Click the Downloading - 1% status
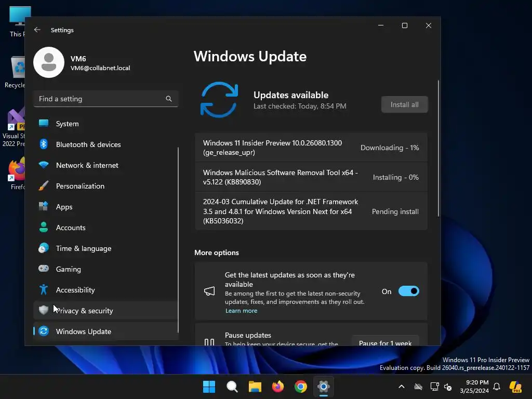 point(390,148)
